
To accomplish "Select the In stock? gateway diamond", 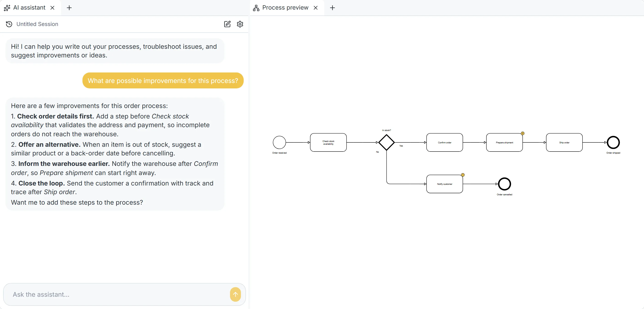I will tap(386, 142).
